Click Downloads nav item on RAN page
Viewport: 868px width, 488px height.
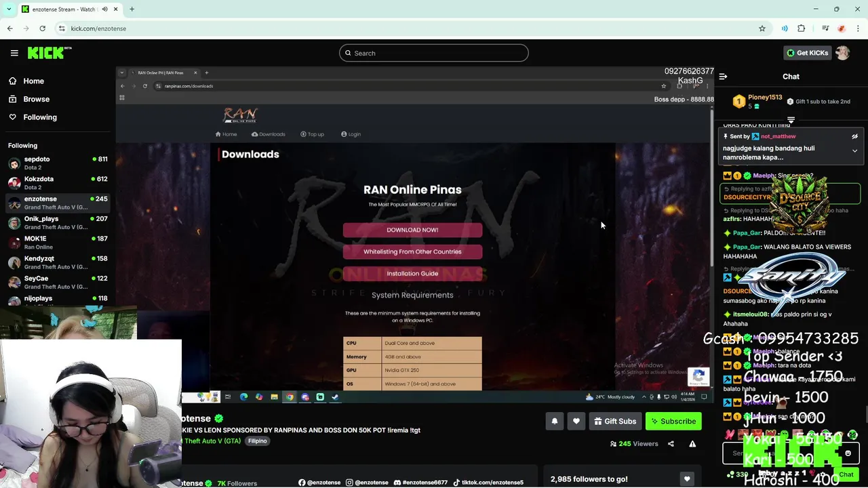pyautogui.click(x=269, y=134)
